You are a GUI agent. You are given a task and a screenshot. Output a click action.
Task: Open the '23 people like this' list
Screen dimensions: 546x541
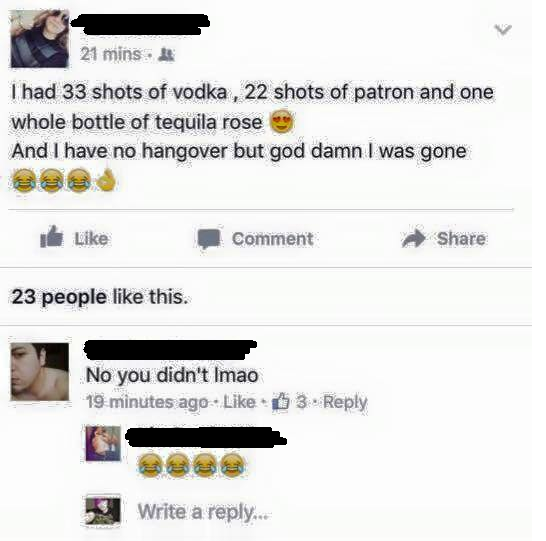100,297
